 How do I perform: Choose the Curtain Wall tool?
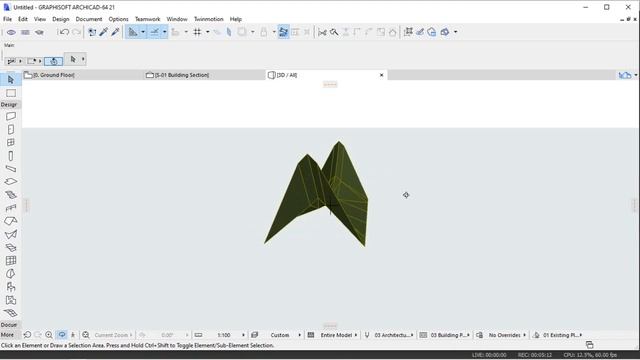pos(11,260)
